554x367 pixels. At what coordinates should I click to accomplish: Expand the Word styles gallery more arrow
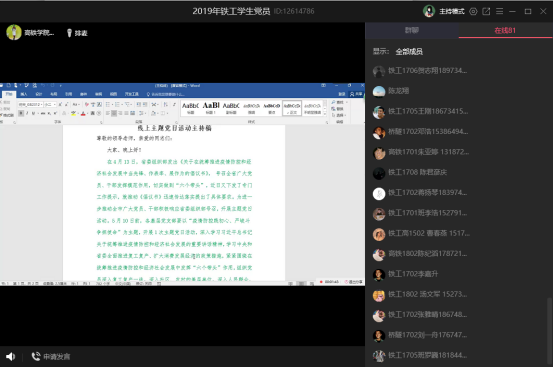click(x=325, y=113)
